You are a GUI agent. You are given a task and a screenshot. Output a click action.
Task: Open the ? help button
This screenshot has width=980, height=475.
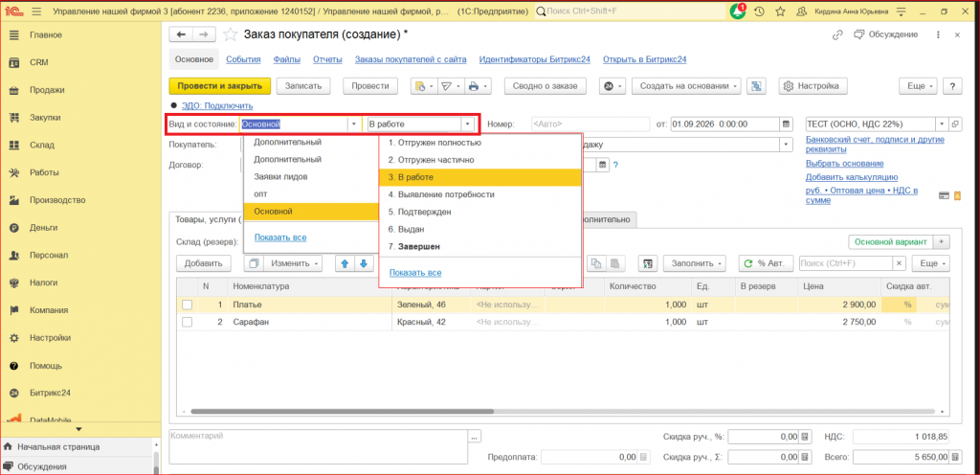pos(952,86)
